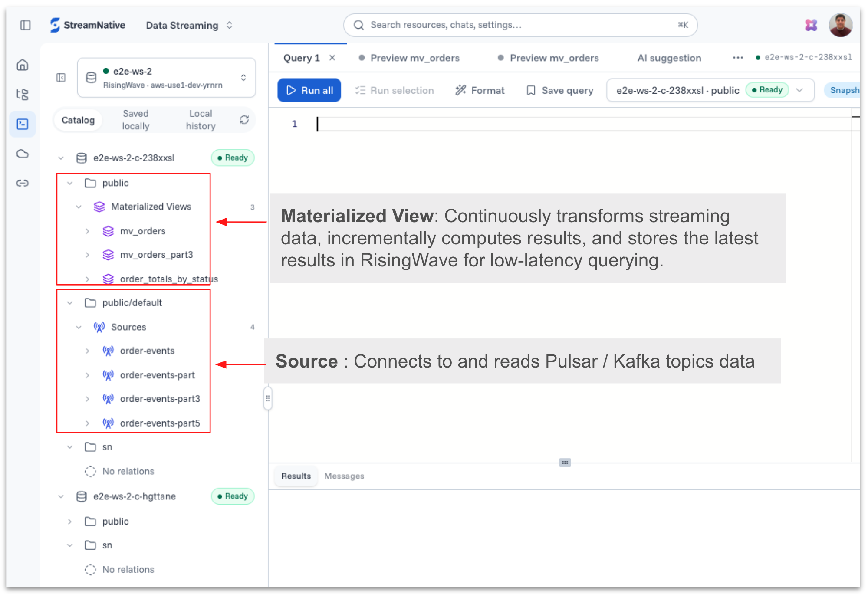Click the Save query button
Screen dimensions: 868x594
point(560,90)
